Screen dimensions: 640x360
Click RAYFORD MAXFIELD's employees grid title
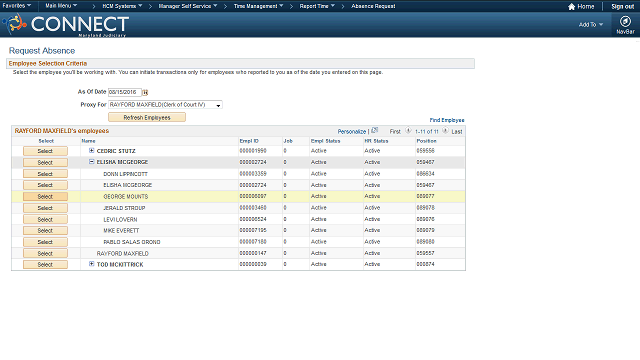coord(62,131)
